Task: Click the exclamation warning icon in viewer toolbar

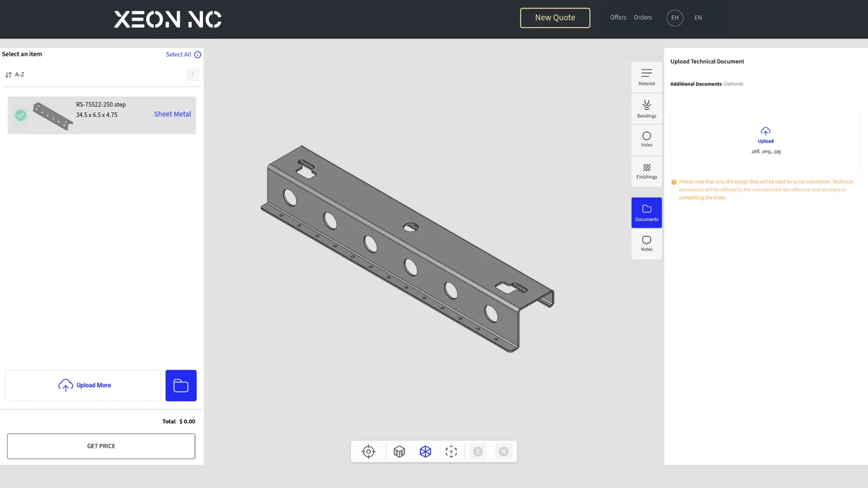Action: click(x=478, y=452)
